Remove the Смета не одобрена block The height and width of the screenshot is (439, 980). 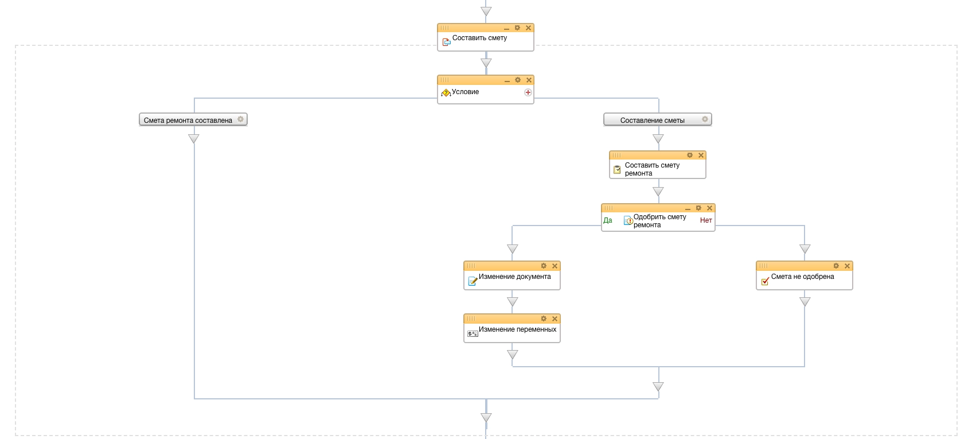pyautogui.click(x=847, y=266)
